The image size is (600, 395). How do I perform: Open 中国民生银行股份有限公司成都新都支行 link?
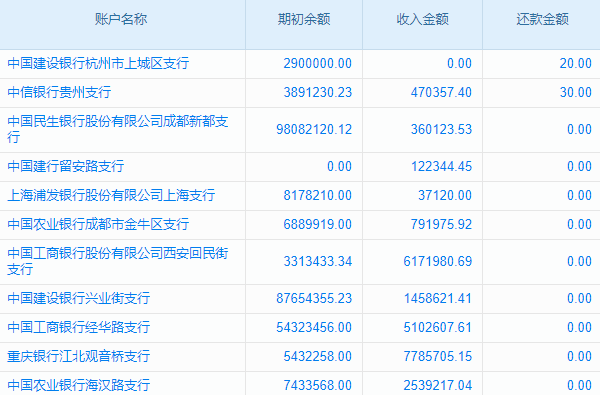coord(118,129)
